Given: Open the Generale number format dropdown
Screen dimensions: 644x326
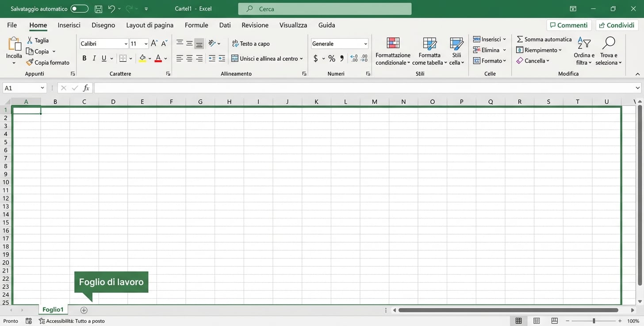Looking at the screenshot, I should [365, 44].
